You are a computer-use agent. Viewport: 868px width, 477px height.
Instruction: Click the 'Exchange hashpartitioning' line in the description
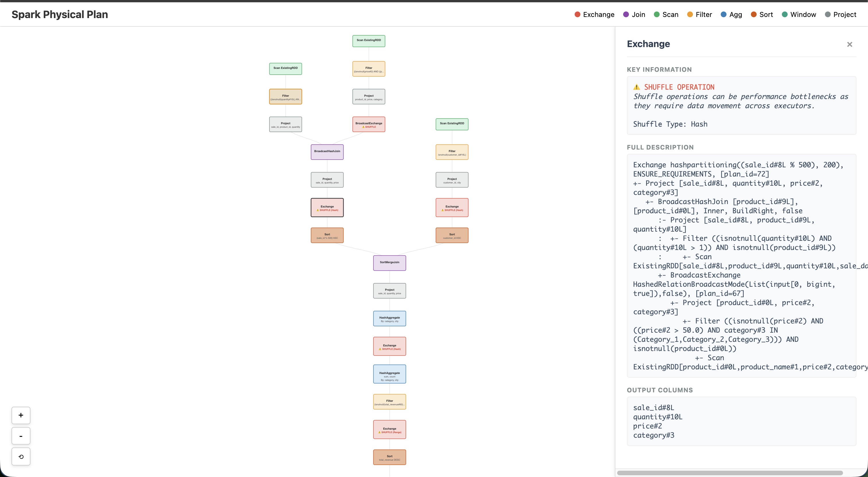[x=738, y=165]
